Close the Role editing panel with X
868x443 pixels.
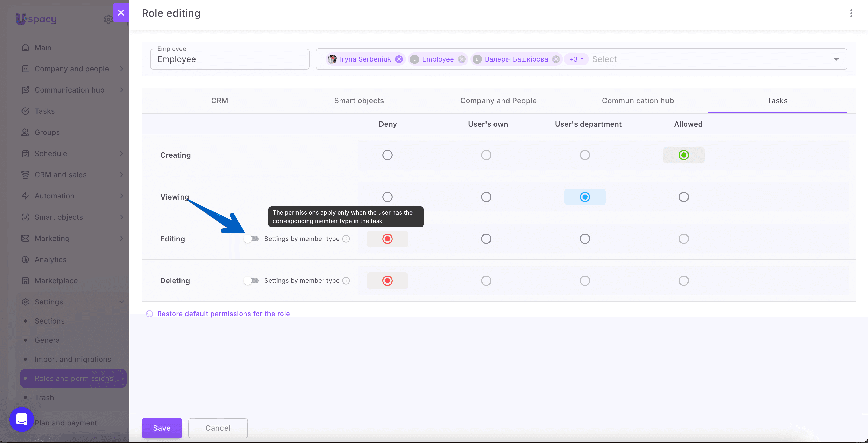(x=121, y=13)
